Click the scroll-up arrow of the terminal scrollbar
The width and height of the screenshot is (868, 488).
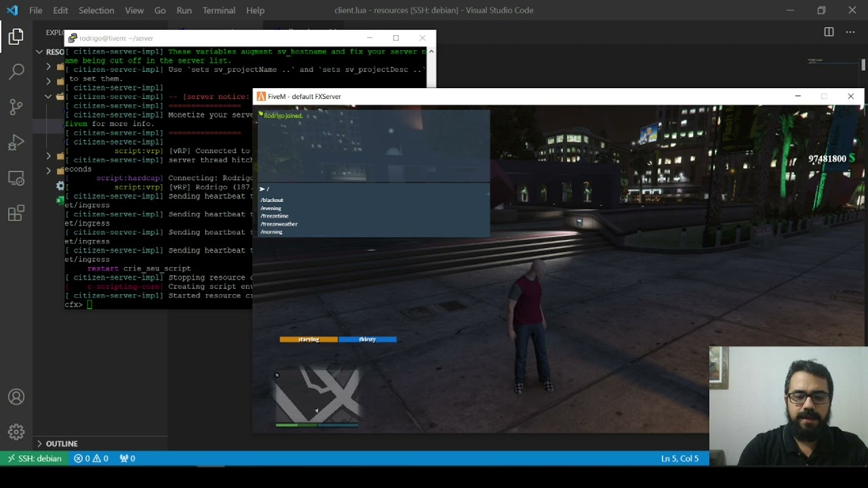431,52
